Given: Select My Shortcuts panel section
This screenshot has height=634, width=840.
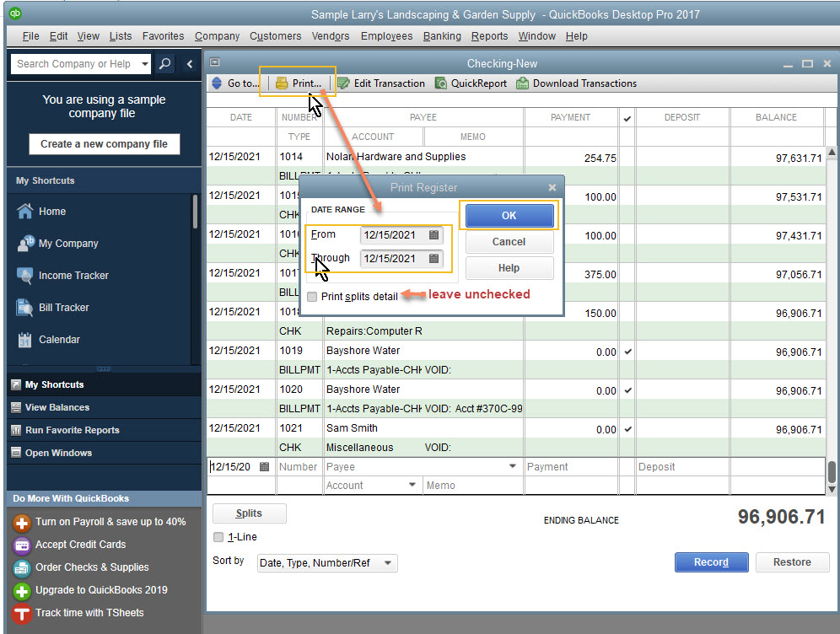Looking at the screenshot, I should pos(104,384).
